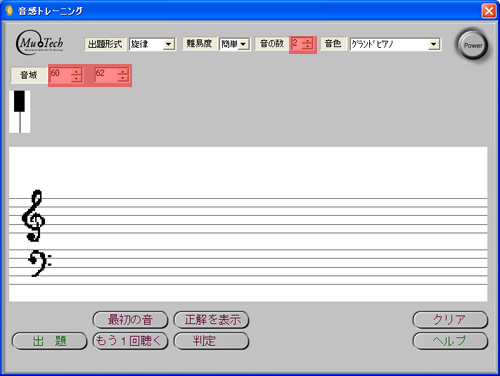Click the round Power button

coord(472,45)
